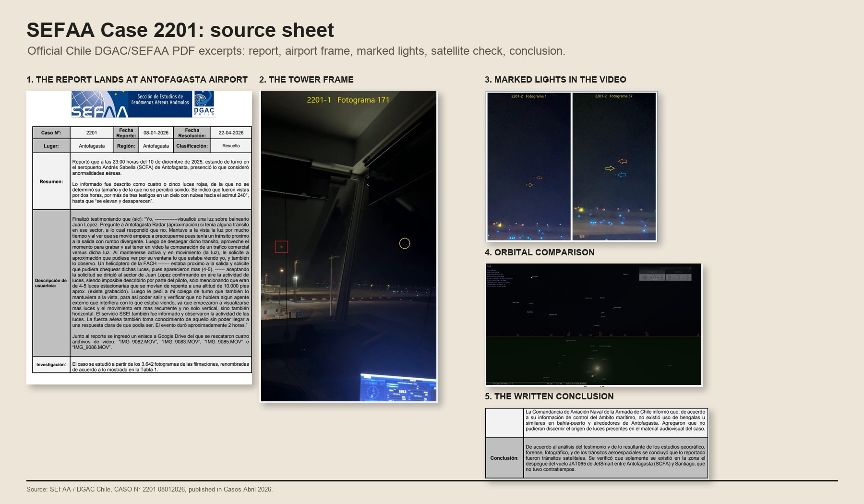Click the subtitle beginning 'Official Chile DGAC/SEFAA PDF excerpts'
Viewport: 864px width, 504px height.
pyautogui.click(x=296, y=51)
